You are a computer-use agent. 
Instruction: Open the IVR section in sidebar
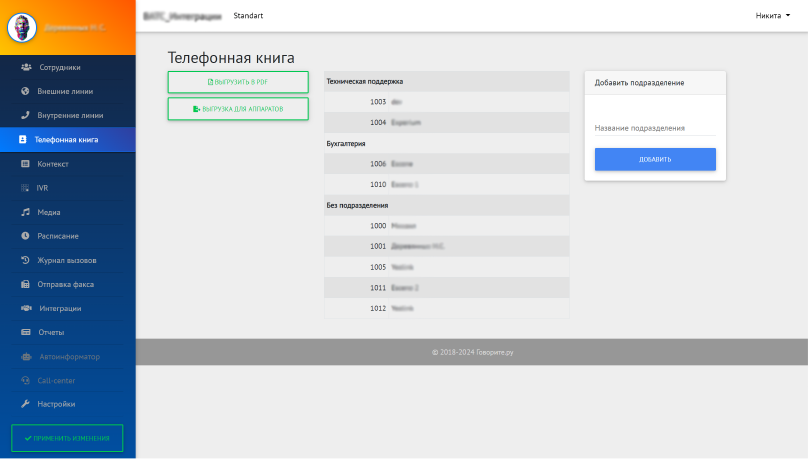pos(42,188)
